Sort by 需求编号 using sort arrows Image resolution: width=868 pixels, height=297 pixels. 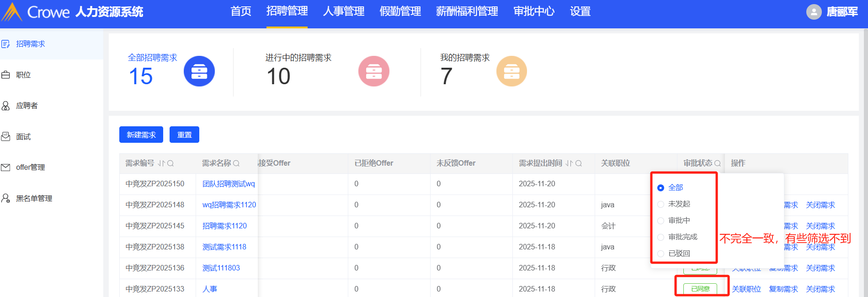[x=161, y=163]
